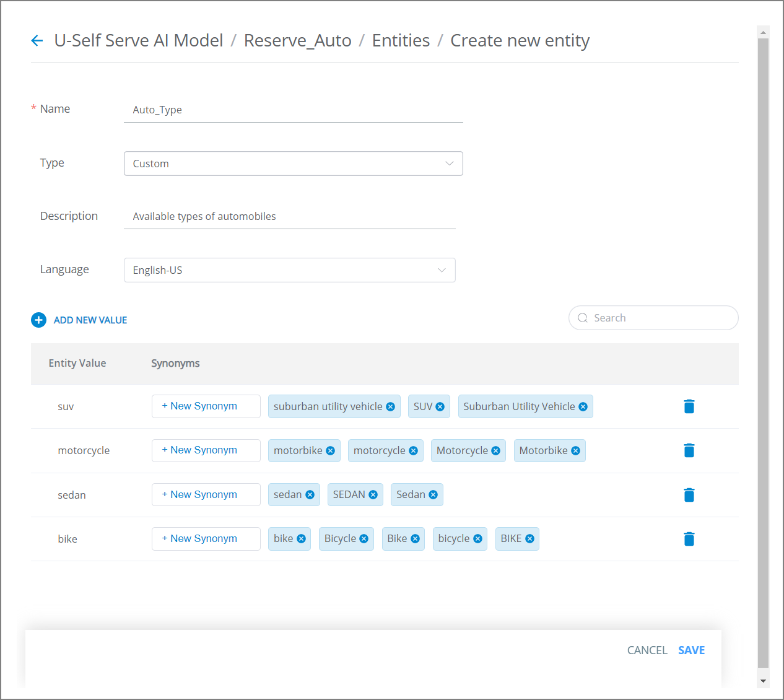Remove 'Suburban Utility Vehicle' capitalized synonym
Image resolution: width=784 pixels, height=700 pixels.
point(583,407)
